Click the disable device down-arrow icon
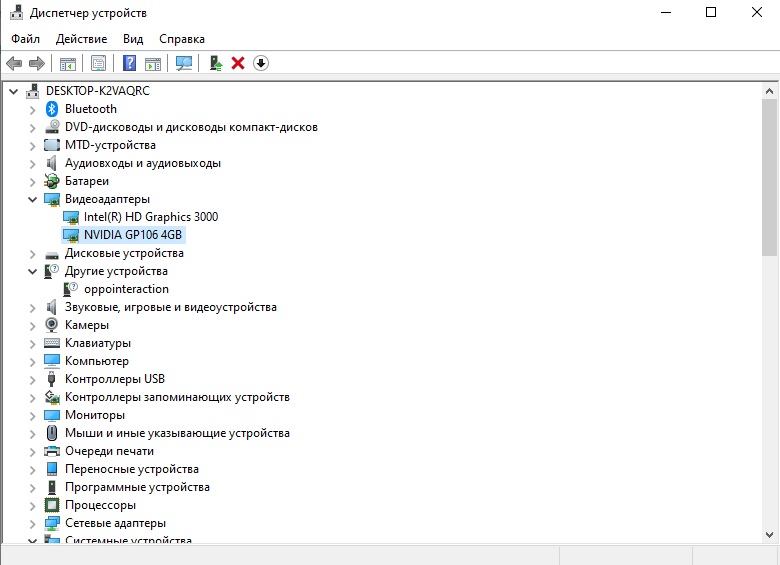 (x=261, y=63)
